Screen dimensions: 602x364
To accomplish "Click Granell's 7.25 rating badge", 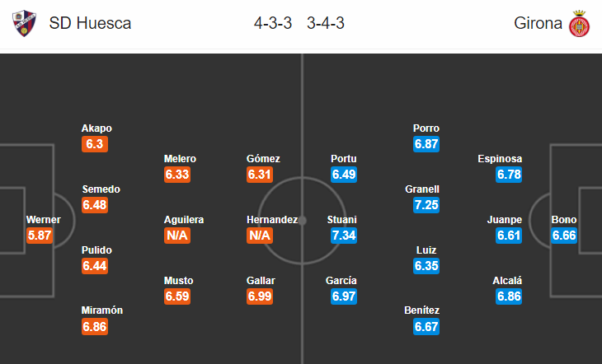I will 426,205.
